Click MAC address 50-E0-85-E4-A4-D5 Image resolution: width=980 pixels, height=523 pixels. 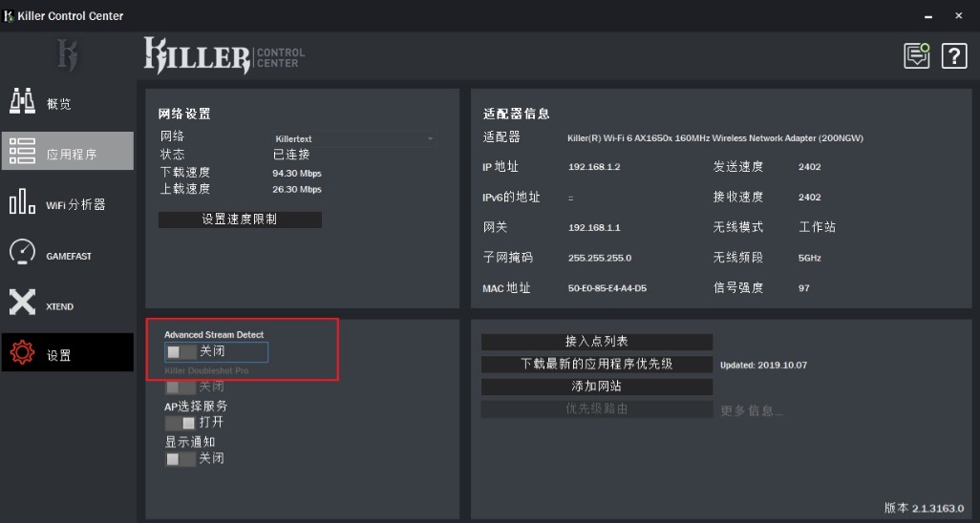607,288
